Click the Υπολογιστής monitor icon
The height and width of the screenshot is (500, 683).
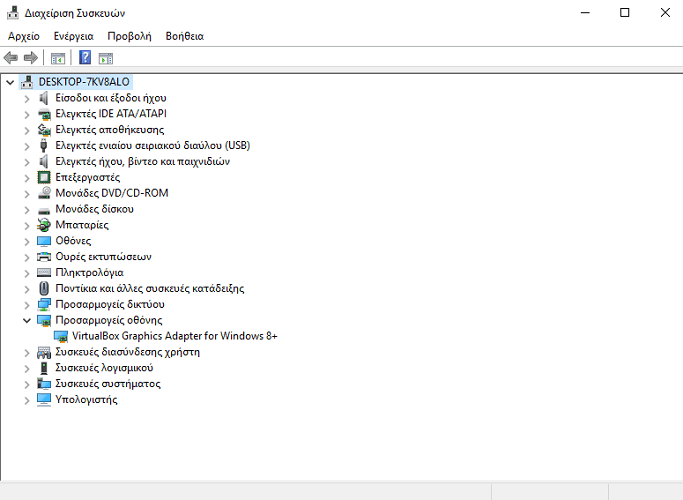(44, 400)
